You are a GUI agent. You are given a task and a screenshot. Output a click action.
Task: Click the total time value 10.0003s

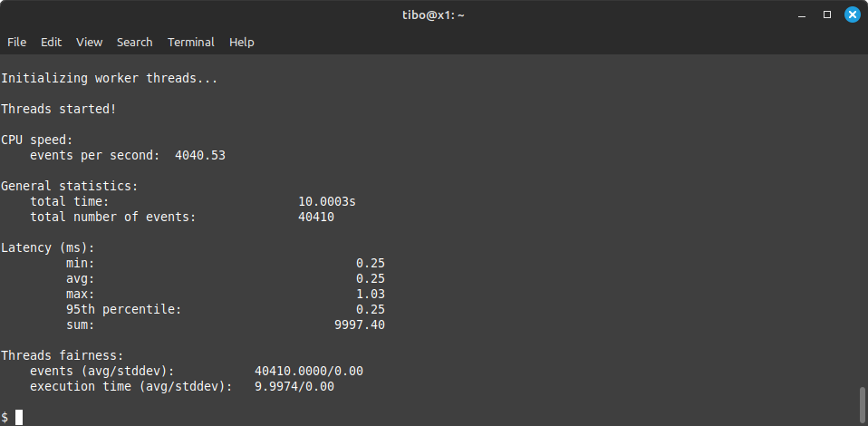[x=327, y=201]
